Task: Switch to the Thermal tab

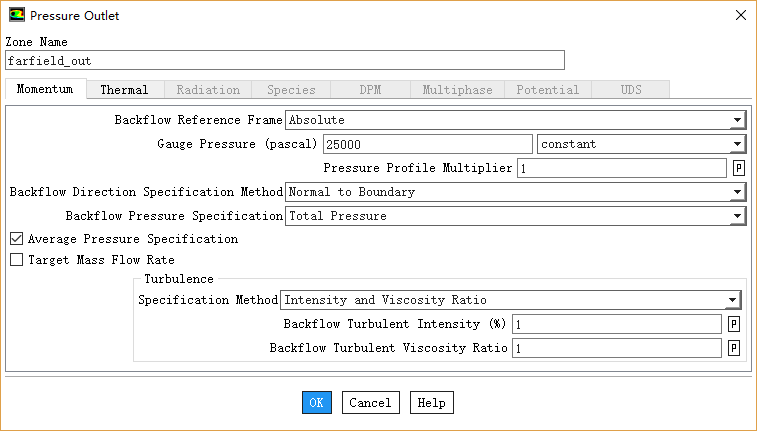Action: pos(124,90)
